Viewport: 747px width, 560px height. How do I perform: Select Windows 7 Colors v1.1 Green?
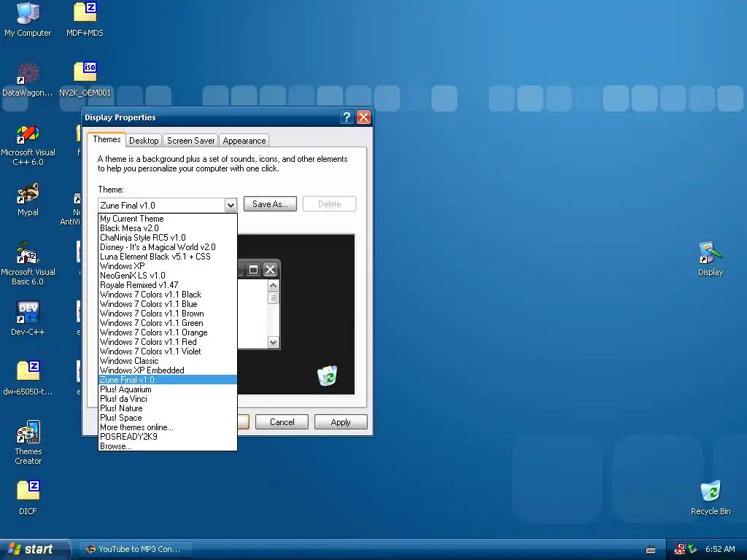pos(168,323)
